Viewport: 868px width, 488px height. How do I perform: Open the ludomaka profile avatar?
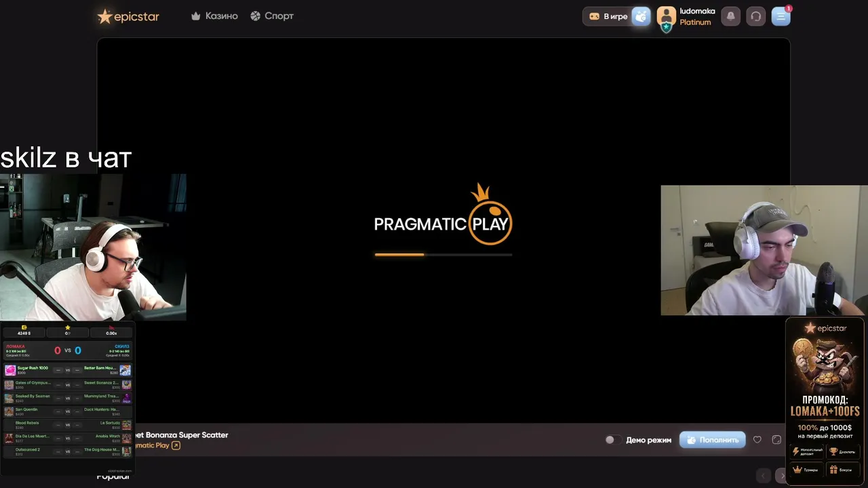(x=666, y=17)
